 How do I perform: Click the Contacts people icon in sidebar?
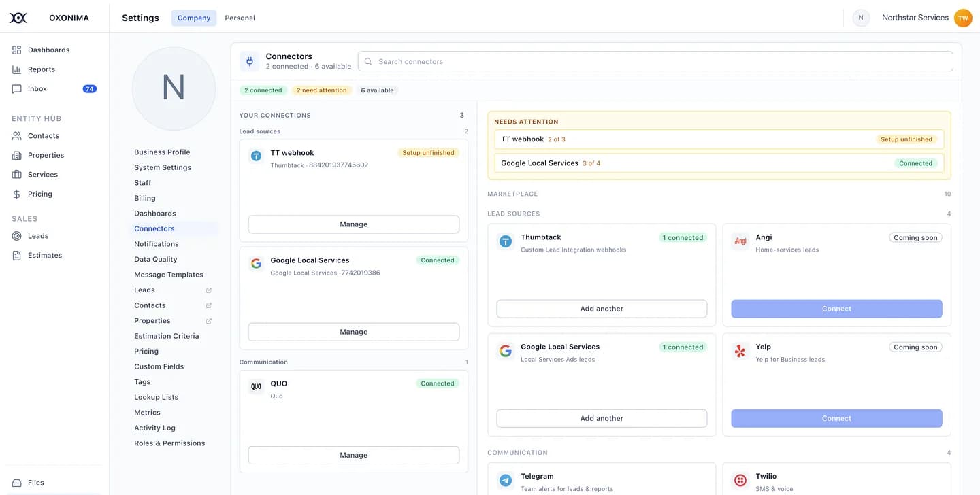[17, 135]
